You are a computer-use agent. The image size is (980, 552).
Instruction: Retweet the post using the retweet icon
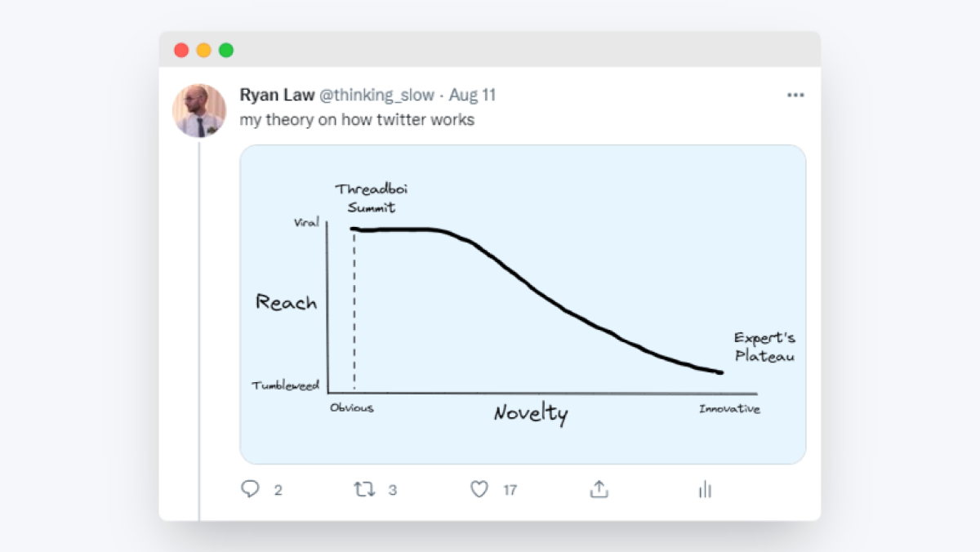click(364, 489)
